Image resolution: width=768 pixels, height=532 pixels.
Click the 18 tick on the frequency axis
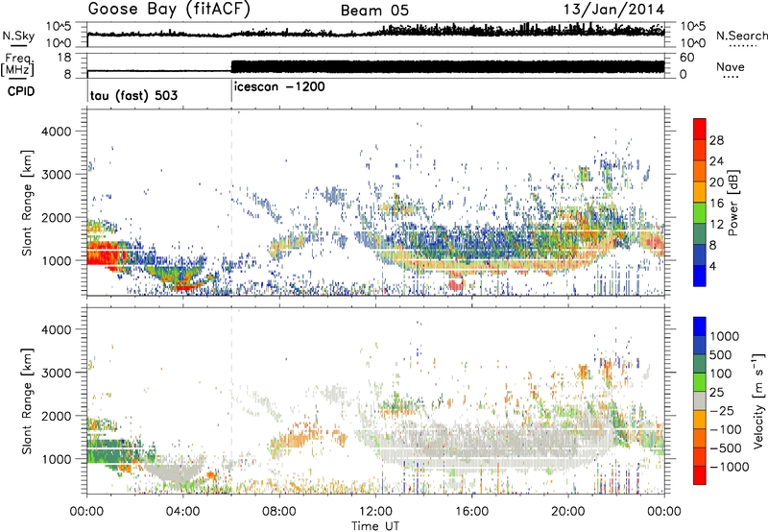click(63, 58)
